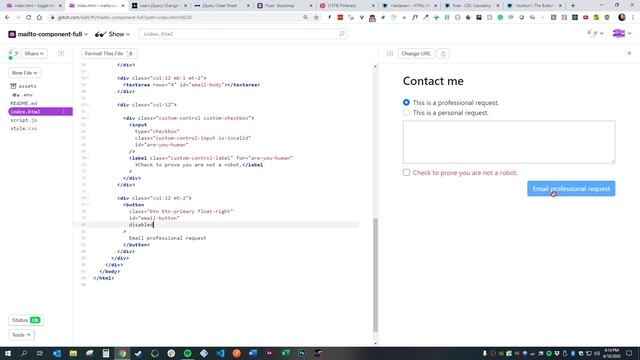
Task: Open the mailto-component-full project menu
Action: [x=48, y=34]
